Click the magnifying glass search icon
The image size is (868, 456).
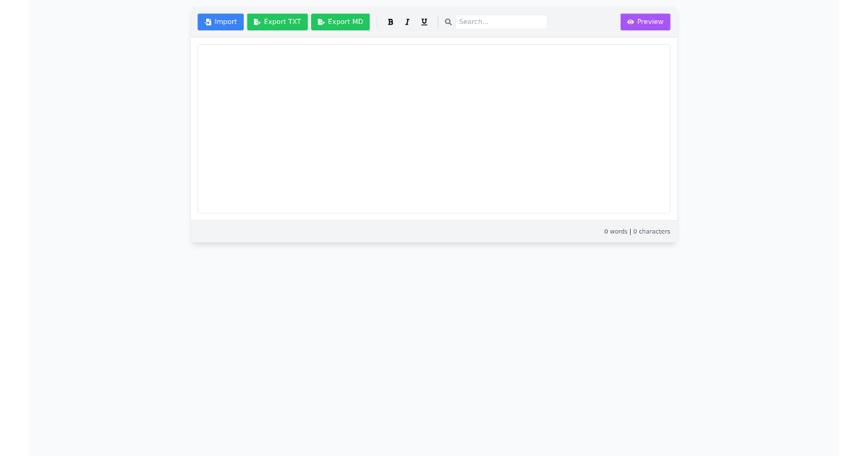tap(448, 22)
